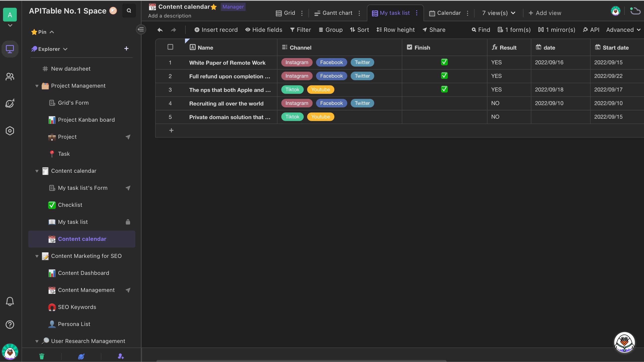Enable the Finish field for row 1
The width and height of the screenshot is (644, 362).
coord(444,62)
